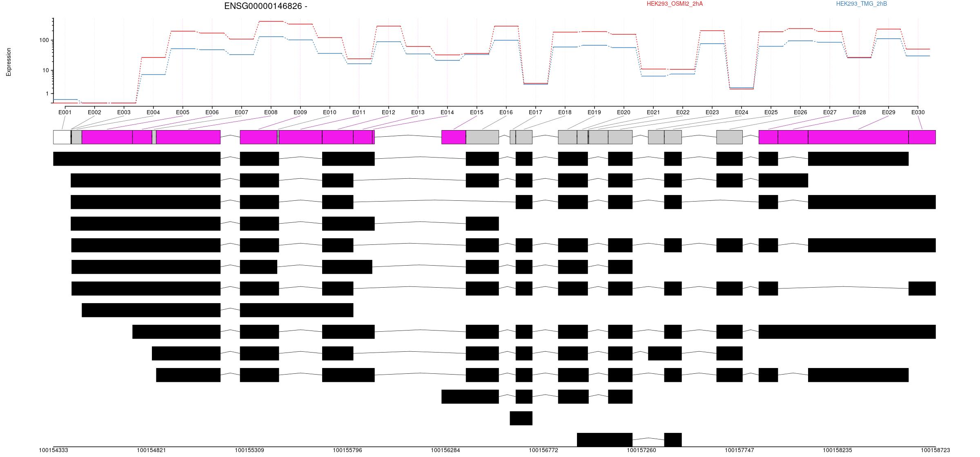The height and width of the screenshot is (457, 980).
Task: Click exon label E030
Action: click(918, 112)
